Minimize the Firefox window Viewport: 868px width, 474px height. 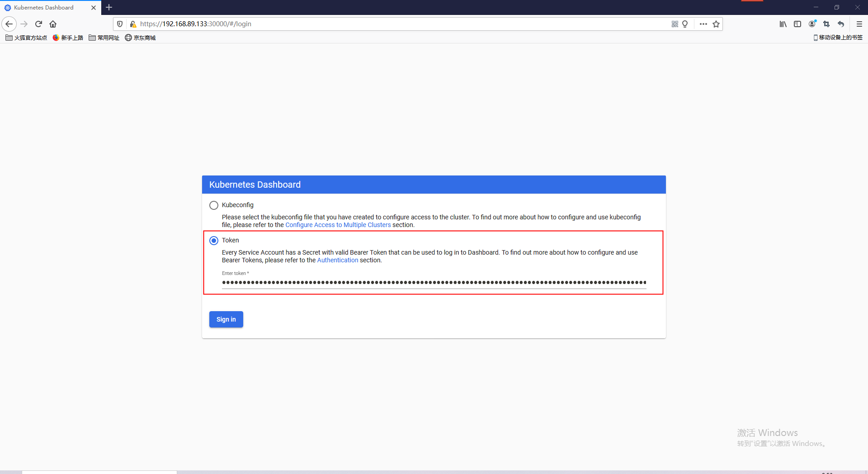coord(816,7)
